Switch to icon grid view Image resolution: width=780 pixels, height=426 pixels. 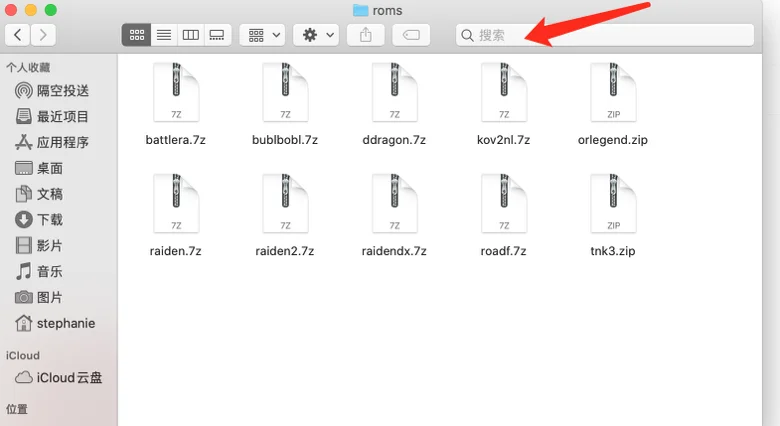click(137, 35)
